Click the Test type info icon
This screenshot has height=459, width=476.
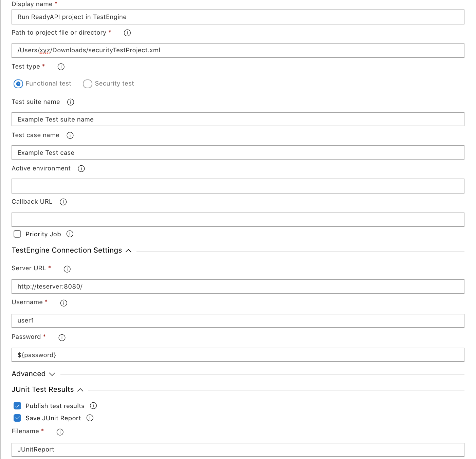(61, 67)
